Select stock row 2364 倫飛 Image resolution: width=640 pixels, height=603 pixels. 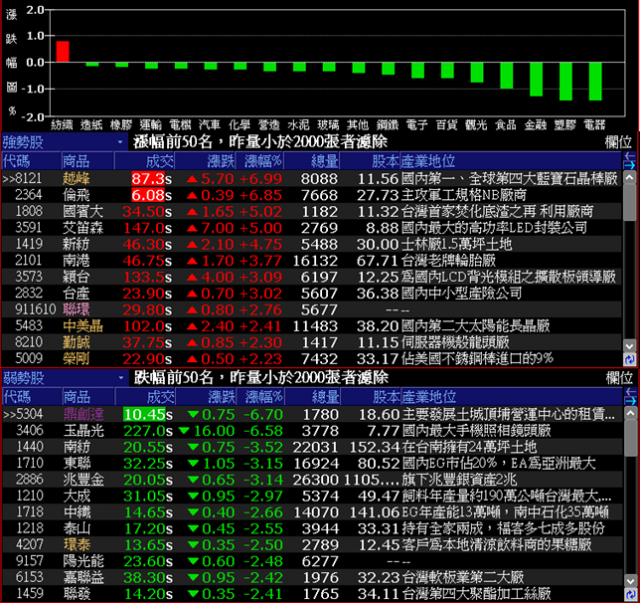[x=311, y=195]
